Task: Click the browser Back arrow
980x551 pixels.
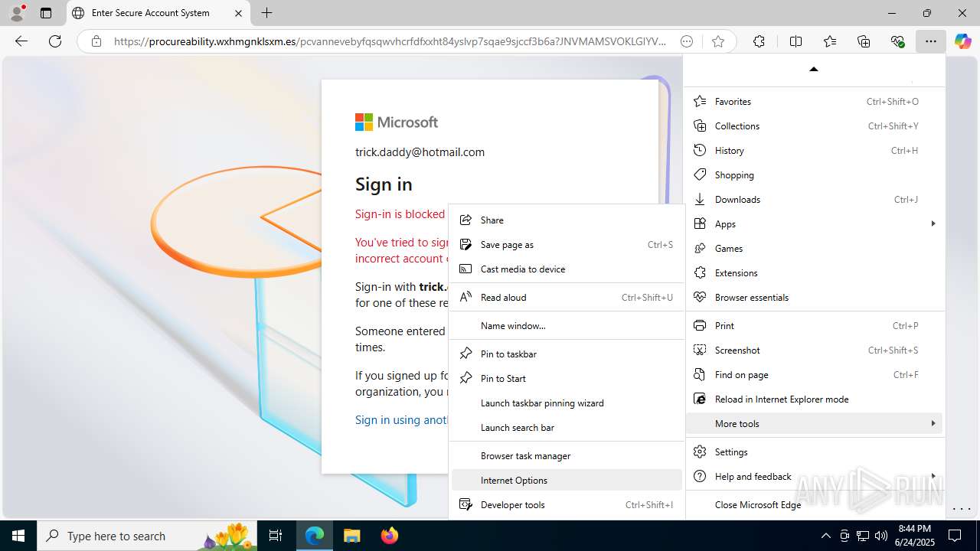Action: click(x=21, y=41)
